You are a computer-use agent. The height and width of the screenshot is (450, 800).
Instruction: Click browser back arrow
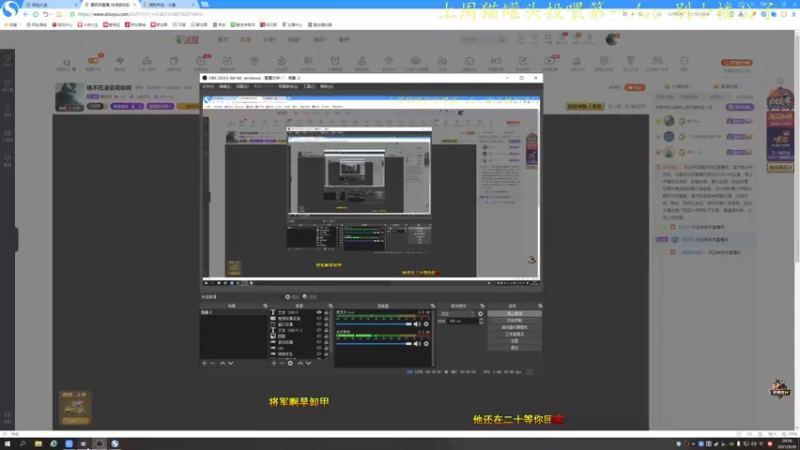(x=26, y=14)
